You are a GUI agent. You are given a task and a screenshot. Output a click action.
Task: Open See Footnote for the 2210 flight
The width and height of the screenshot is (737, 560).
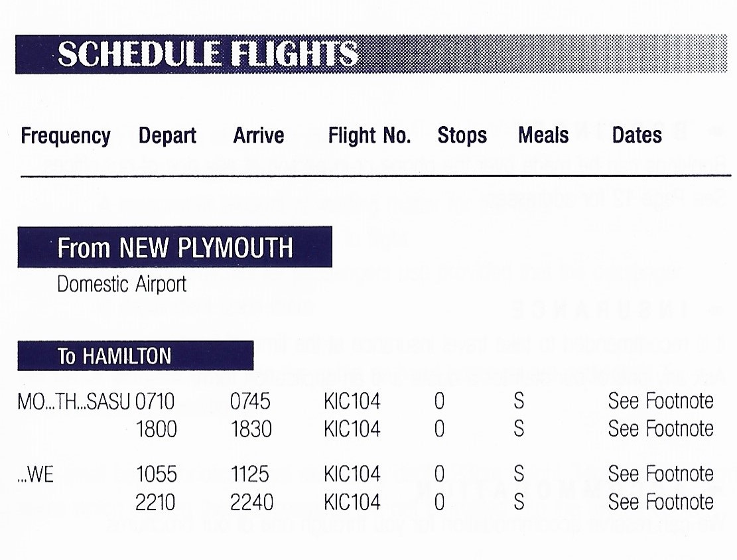pos(661,502)
